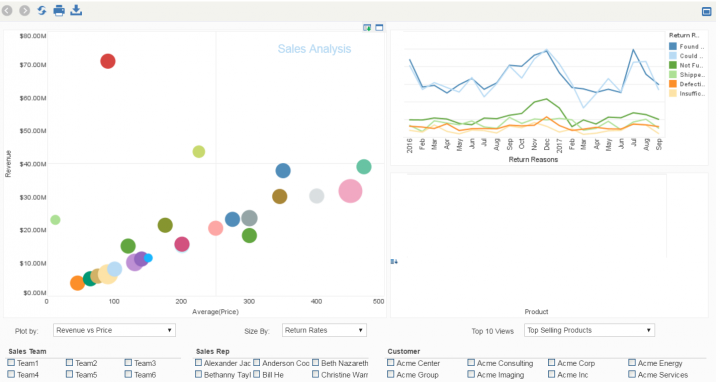This screenshot has width=720, height=382.
Task: Filter by customer Acme Center
Action: [x=391, y=363]
